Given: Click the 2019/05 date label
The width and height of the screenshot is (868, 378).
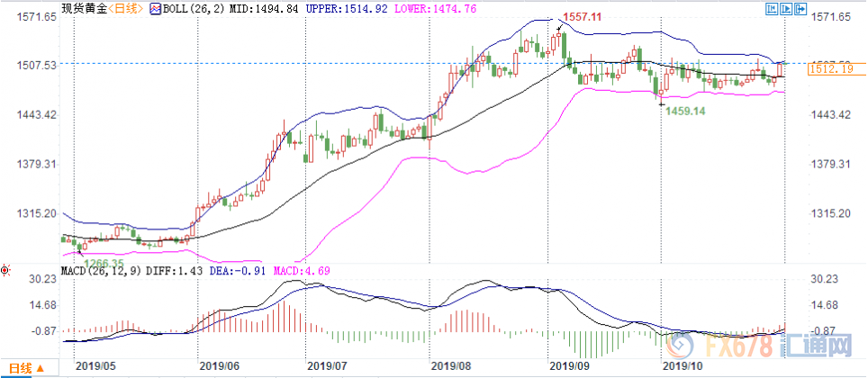Looking at the screenshot, I should tap(95, 365).
